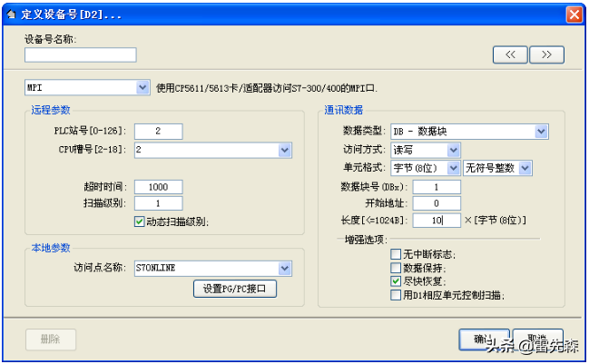Click the previous device << button
The width and height of the screenshot is (589, 364).
(510, 54)
